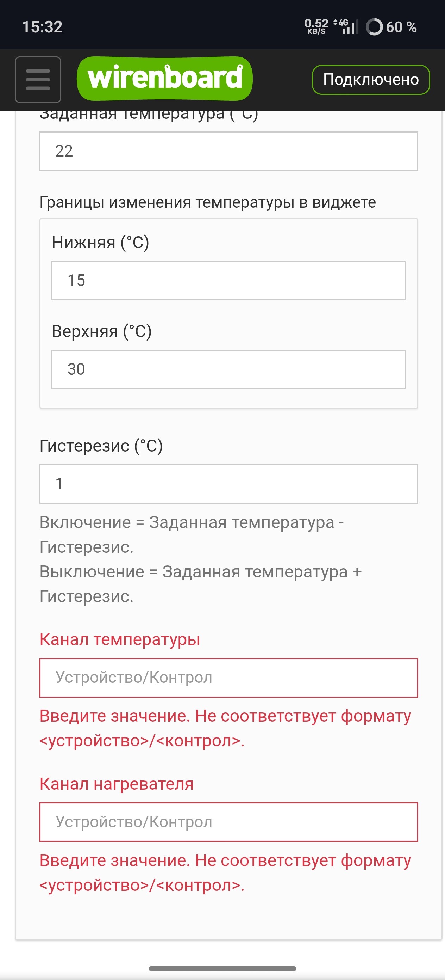Tap the Канал нагревателя red label
Screen dimensions: 445x980
tap(117, 784)
